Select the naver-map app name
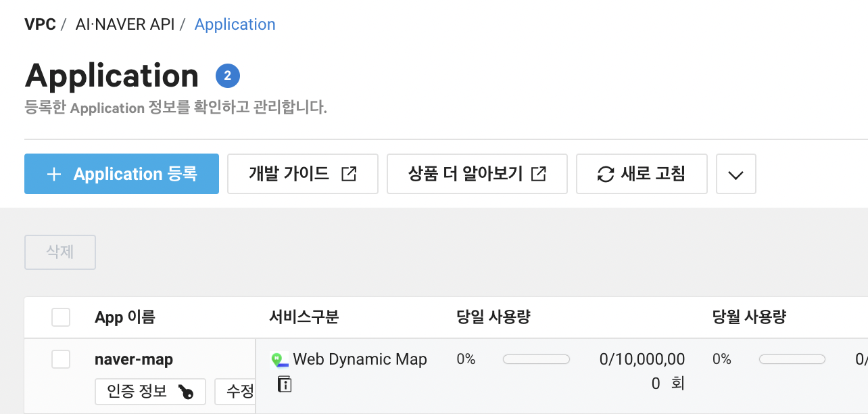 (133, 359)
